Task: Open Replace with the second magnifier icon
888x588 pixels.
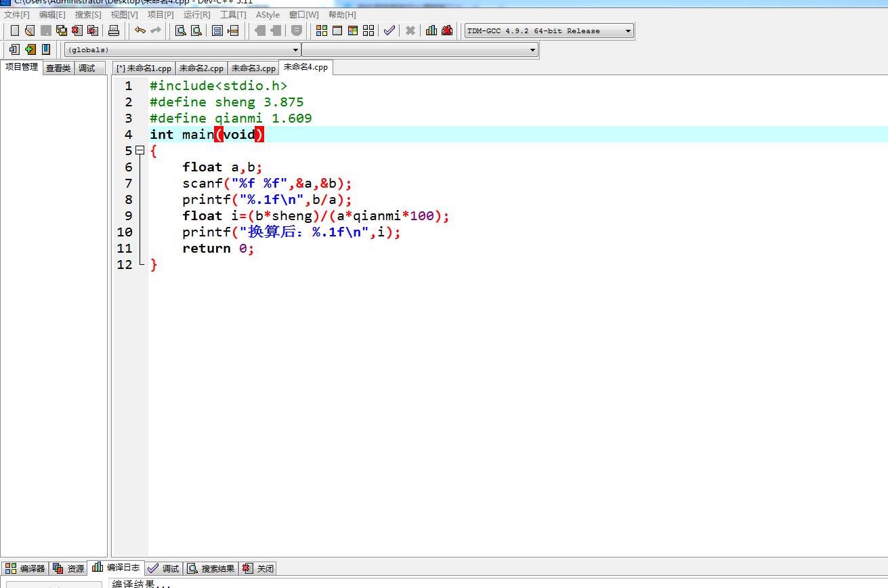Action: 196,30
